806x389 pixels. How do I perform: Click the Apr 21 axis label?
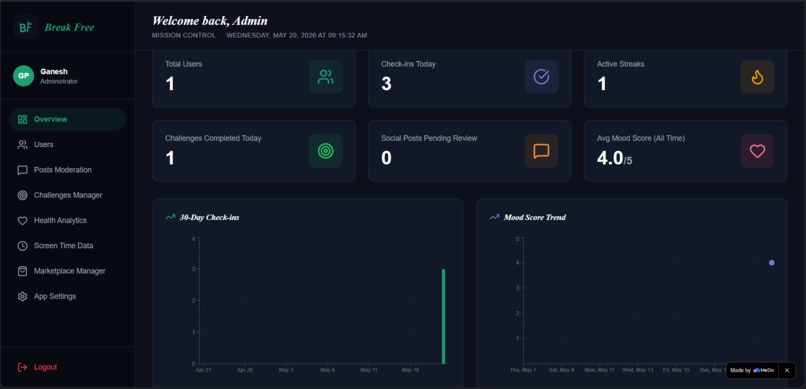click(x=204, y=370)
